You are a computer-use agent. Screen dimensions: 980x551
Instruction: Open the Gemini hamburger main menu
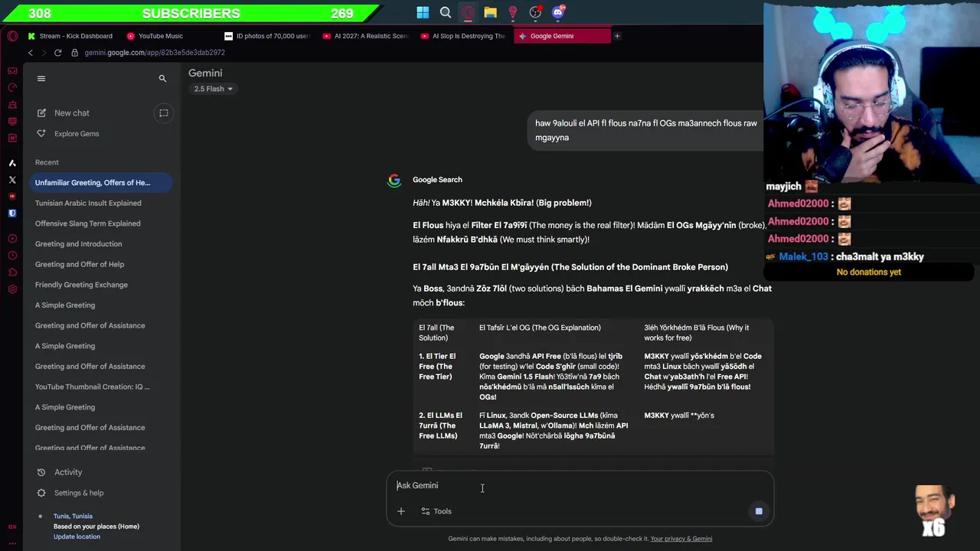41,78
